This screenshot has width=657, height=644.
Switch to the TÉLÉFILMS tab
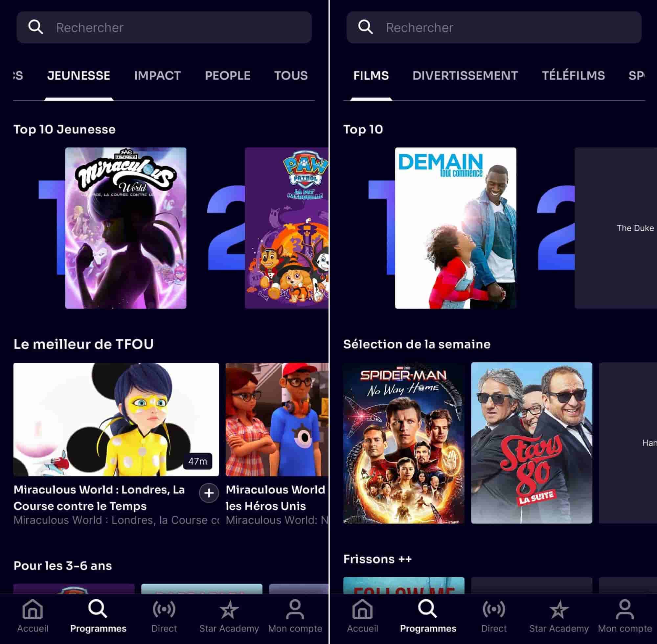click(573, 76)
